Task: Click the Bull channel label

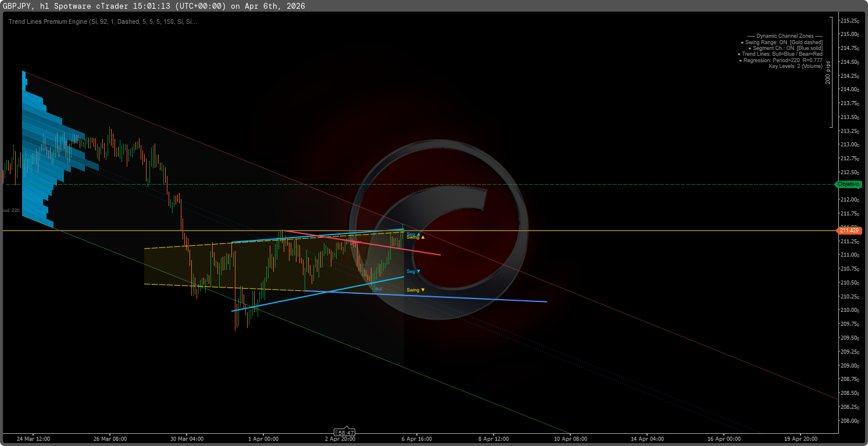Action: (378, 289)
